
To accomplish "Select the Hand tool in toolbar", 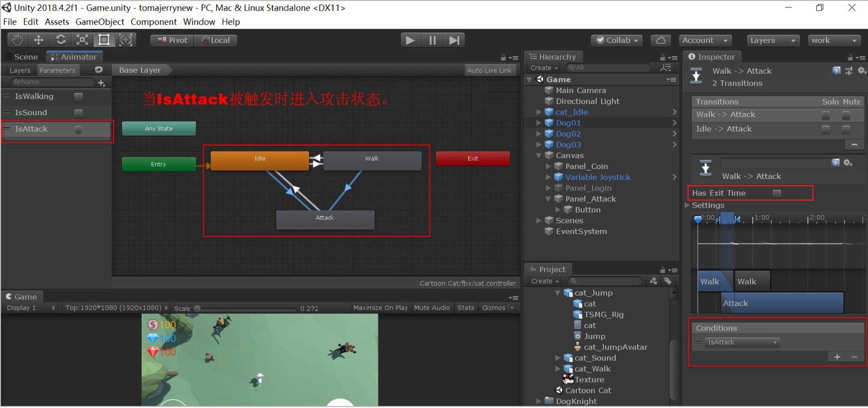I will [17, 40].
